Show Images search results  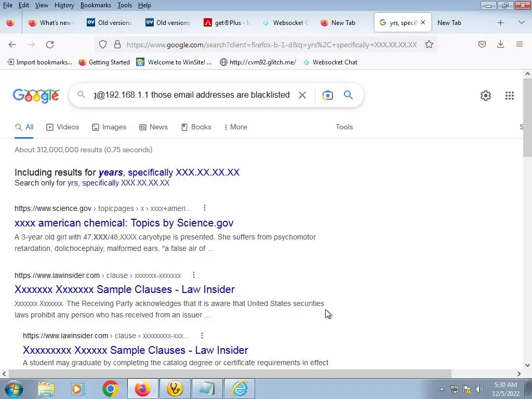109,127
